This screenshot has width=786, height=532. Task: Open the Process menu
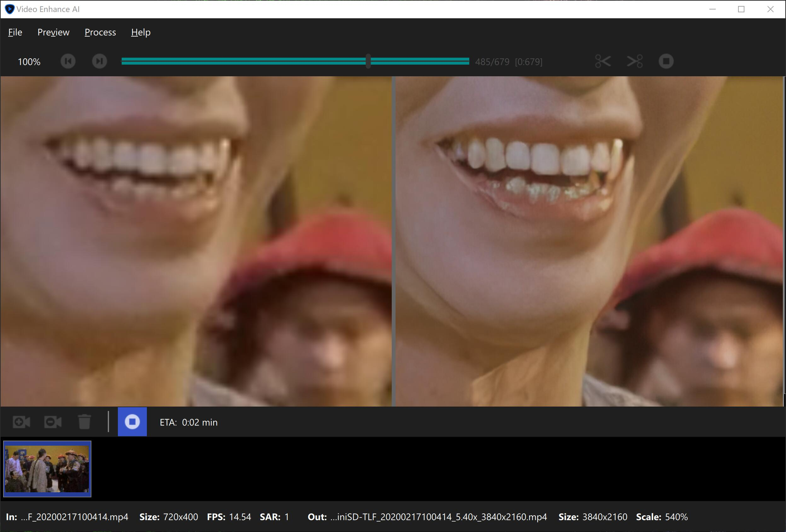pyautogui.click(x=100, y=32)
